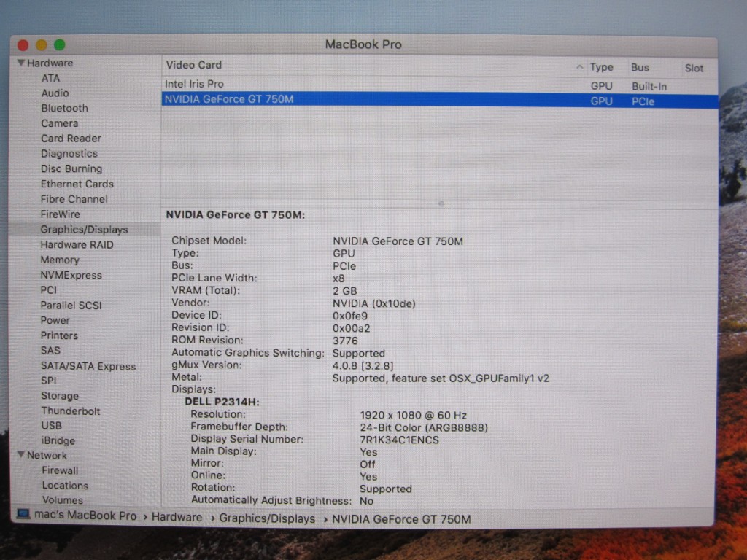Show Memory information
747x560 pixels.
pos(60,260)
